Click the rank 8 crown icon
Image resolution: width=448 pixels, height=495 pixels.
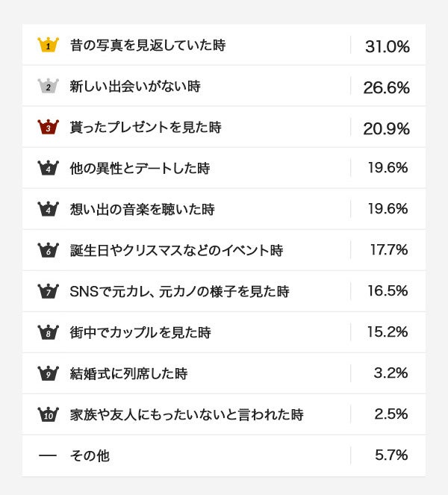point(48,332)
